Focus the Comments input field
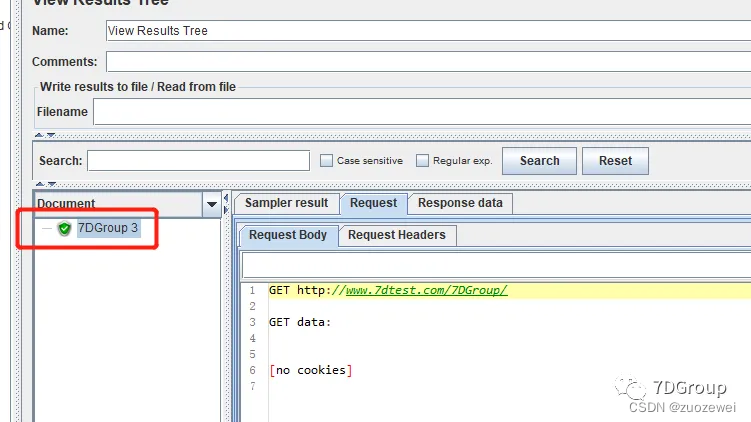Image resolution: width=751 pixels, height=422 pixels. [428, 62]
